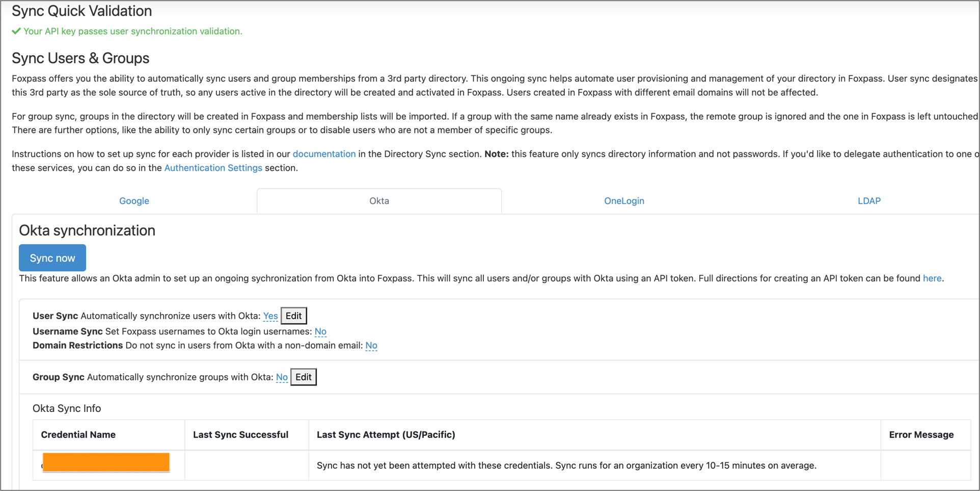Image resolution: width=980 pixels, height=491 pixels.
Task: Switch to the OneLogin tab
Action: coord(624,201)
